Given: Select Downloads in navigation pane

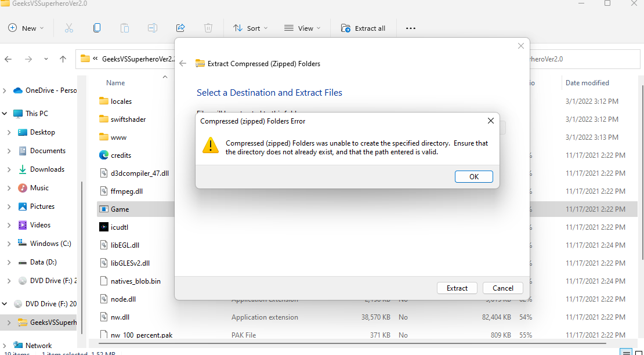Looking at the screenshot, I should (47, 169).
